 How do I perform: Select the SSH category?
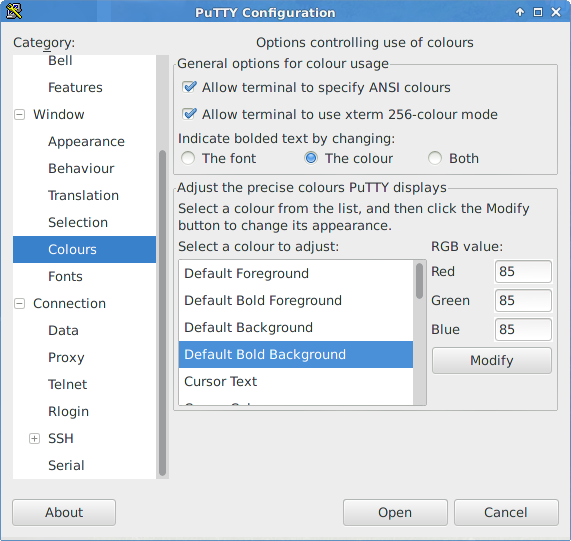pos(61,438)
